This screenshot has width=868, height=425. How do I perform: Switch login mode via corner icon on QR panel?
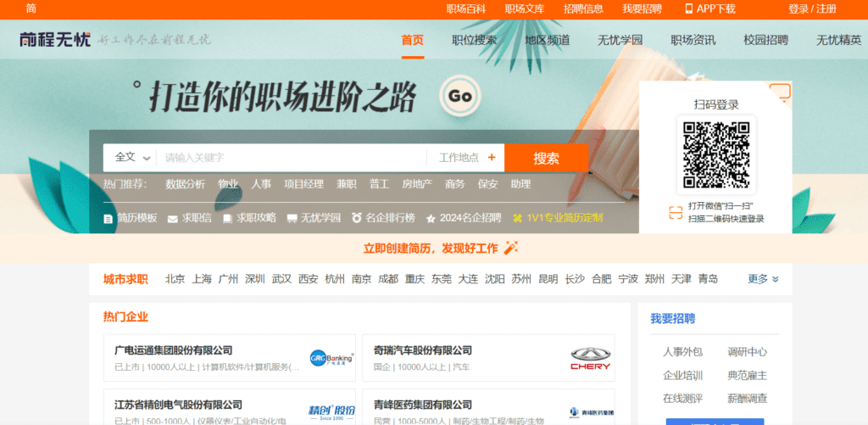(x=780, y=92)
